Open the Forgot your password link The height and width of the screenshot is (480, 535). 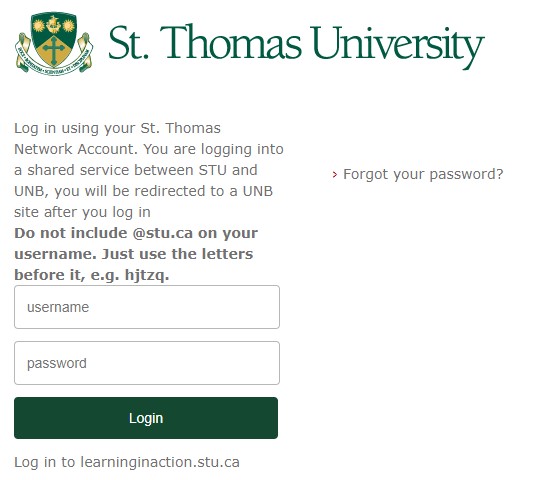click(423, 174)
